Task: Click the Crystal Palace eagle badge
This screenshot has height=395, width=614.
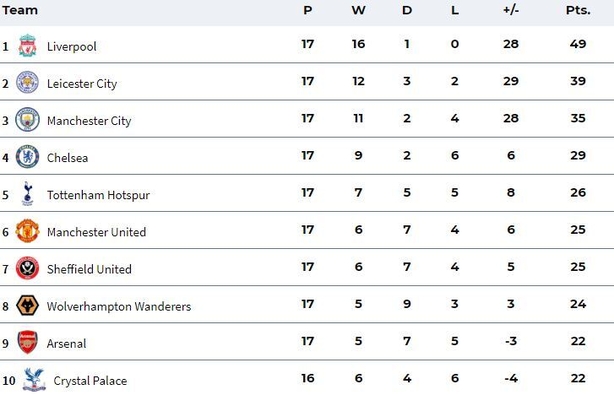Action: (34, 379)
